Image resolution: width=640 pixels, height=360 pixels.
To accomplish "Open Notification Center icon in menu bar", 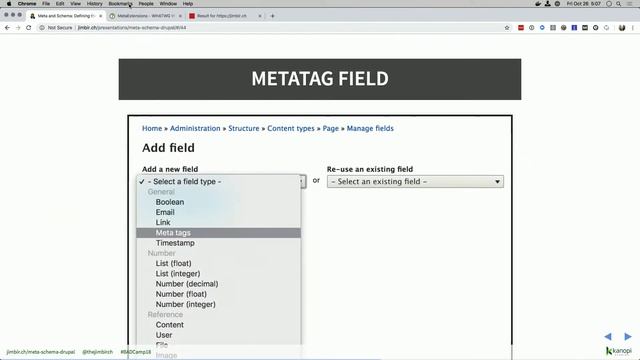I will click(630, 4).
